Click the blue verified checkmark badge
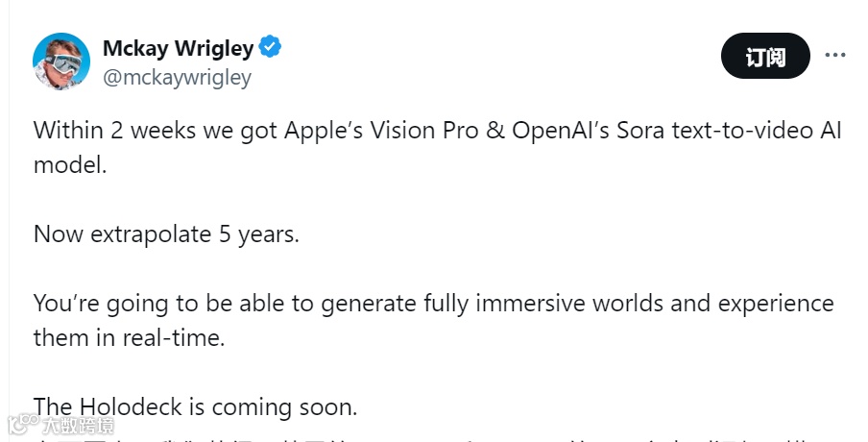Viewport: 868px width, 442px height. pos(271,46)
